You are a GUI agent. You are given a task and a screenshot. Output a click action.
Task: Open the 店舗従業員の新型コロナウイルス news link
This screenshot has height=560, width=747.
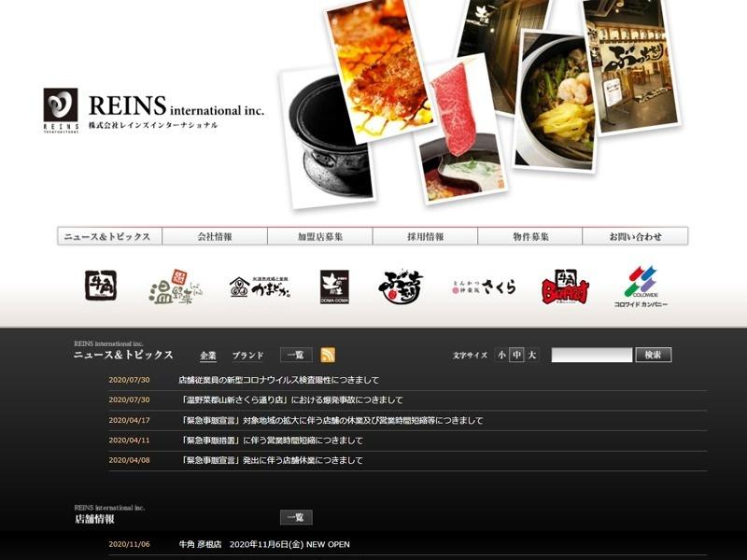278,380
